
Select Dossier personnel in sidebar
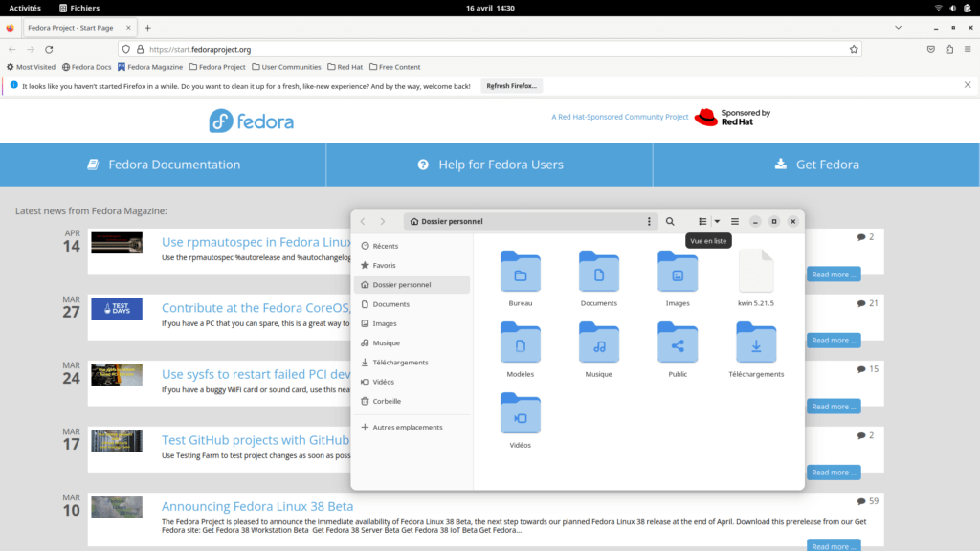pyautogui.click(x=412, y=284)
